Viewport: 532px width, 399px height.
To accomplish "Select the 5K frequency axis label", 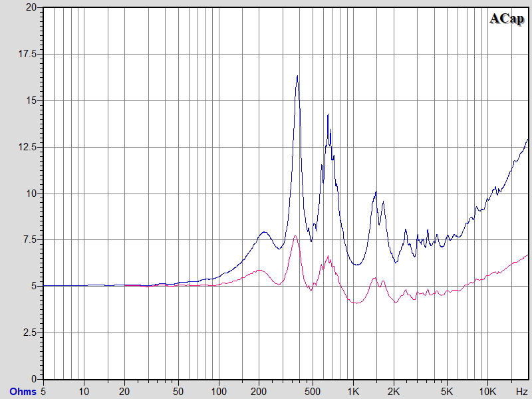I will [448, 390].
